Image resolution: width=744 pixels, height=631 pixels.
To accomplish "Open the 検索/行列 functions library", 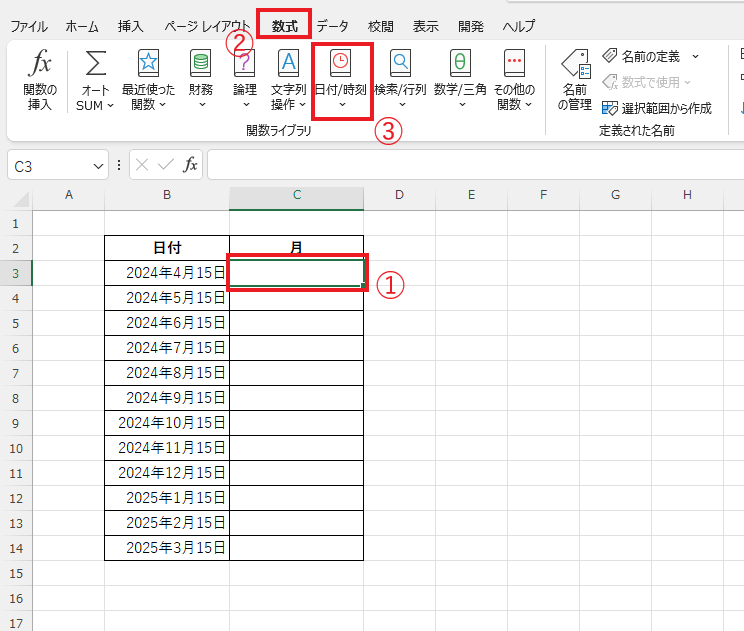I will (400, 80).
